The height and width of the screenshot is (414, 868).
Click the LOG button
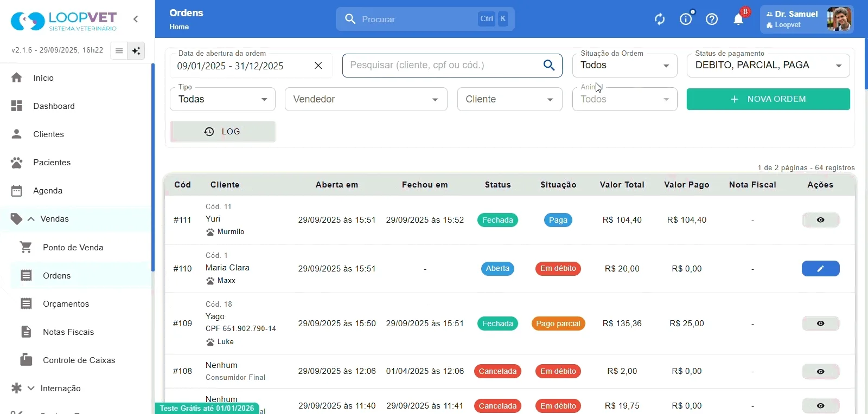tap(222, 132)
